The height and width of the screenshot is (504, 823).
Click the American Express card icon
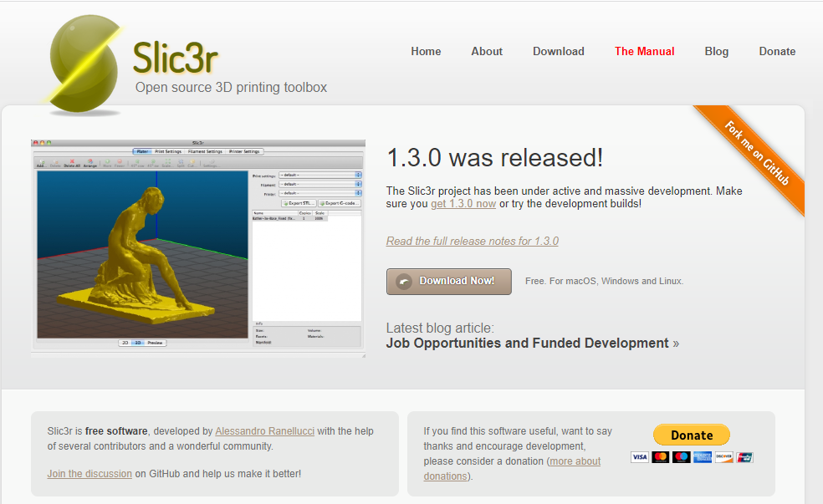[703, 457]
